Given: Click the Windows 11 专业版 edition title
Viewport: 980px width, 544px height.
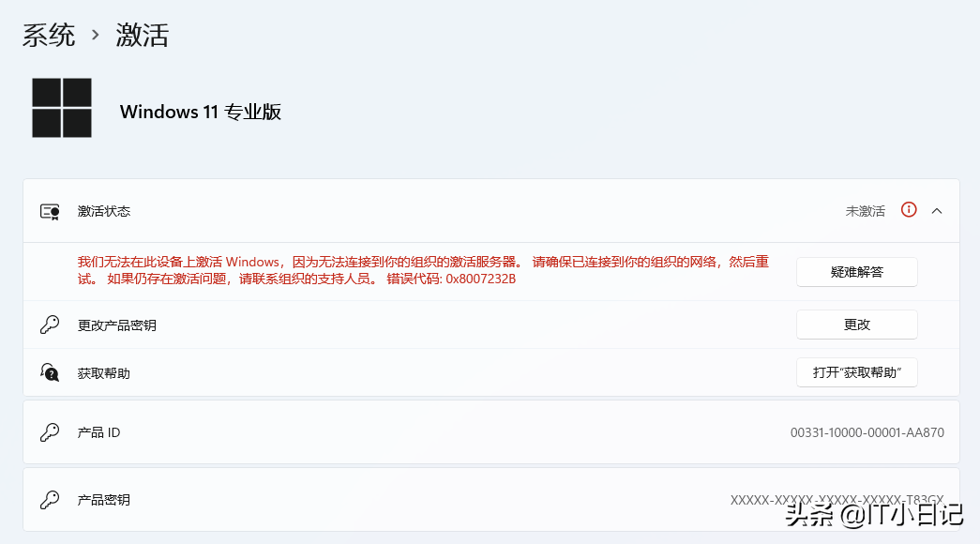Looking at the screenshot, I should point(201,112).
